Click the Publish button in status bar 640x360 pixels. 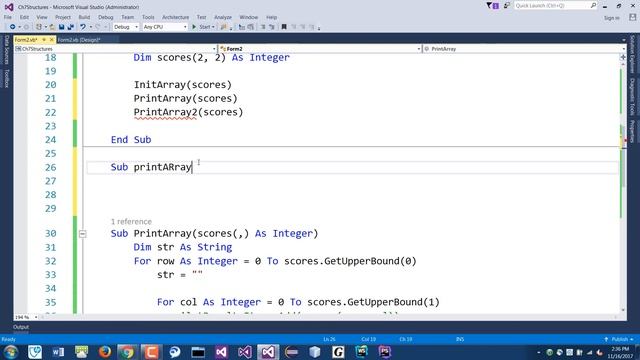pos(619,339)
